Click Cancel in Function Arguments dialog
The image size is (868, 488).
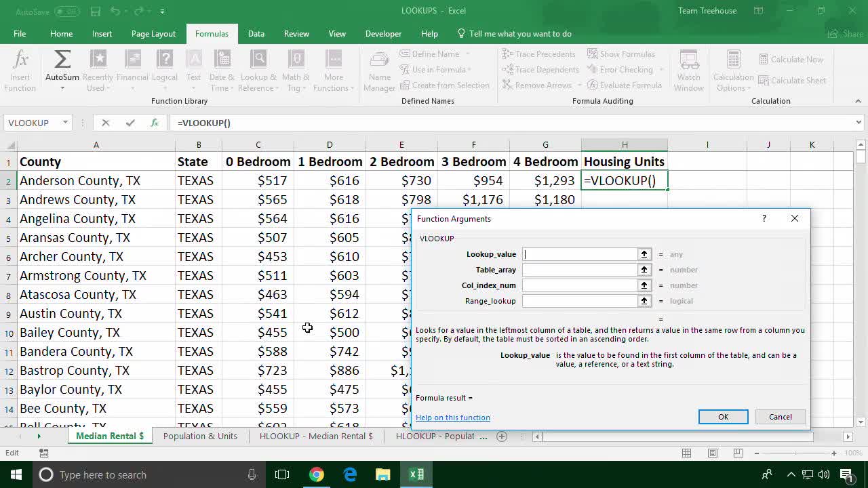click(780, 417)
